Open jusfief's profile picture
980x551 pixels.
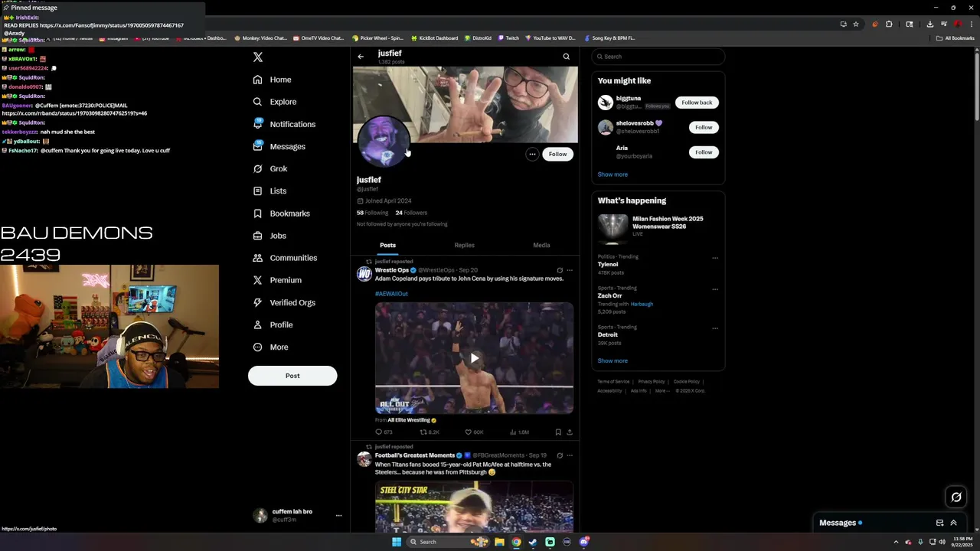coord(384,142)
